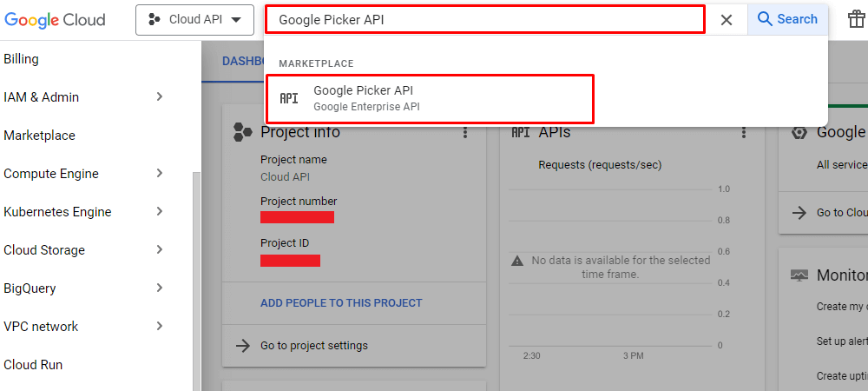868x391 pixels.
Task: Click the APIs card API icon
Action: coord(520,132)
